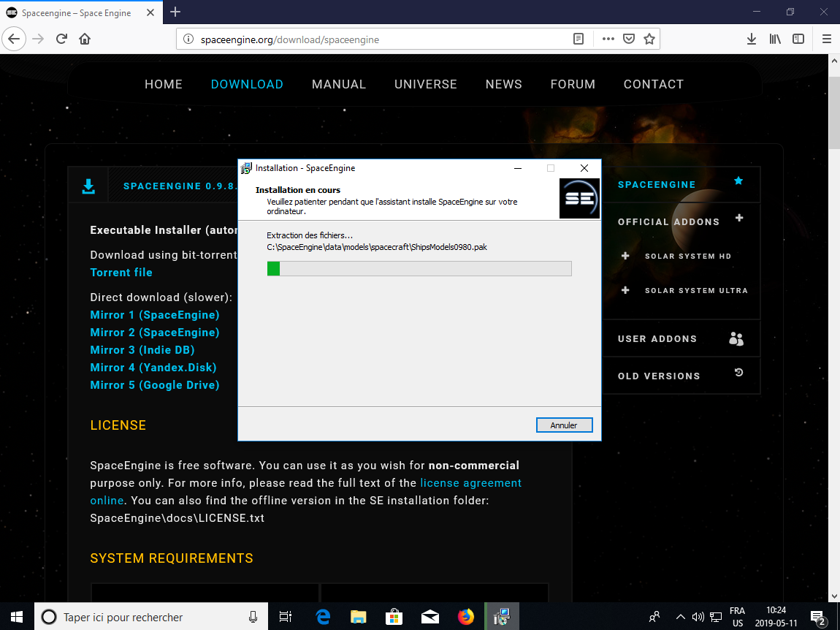Toggle reader view icon in address bar
This screenshot has height=630, width=840.
point(579,39)
